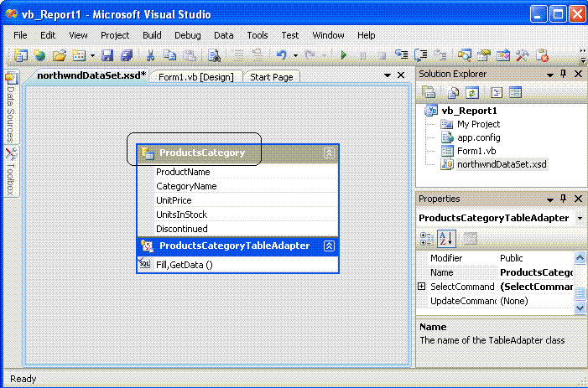This screenshot has height=388, width=588.
Task: Select the Discontinued column row
Action: [237, 229]
